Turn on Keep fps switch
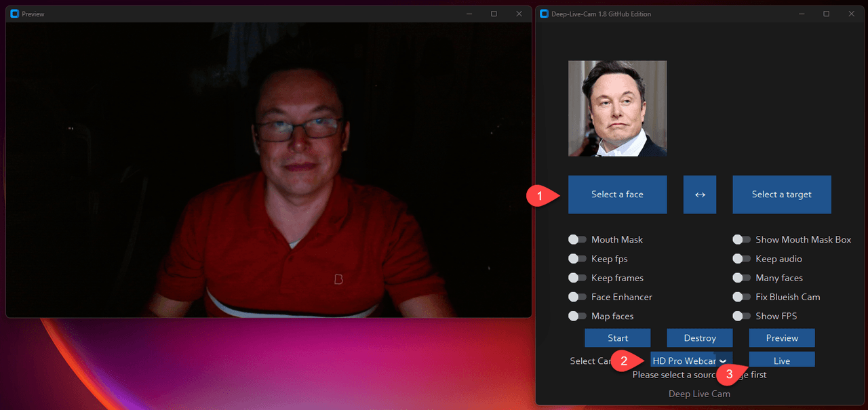This screenshot has width=868, height=410. [x=577, y=259]
